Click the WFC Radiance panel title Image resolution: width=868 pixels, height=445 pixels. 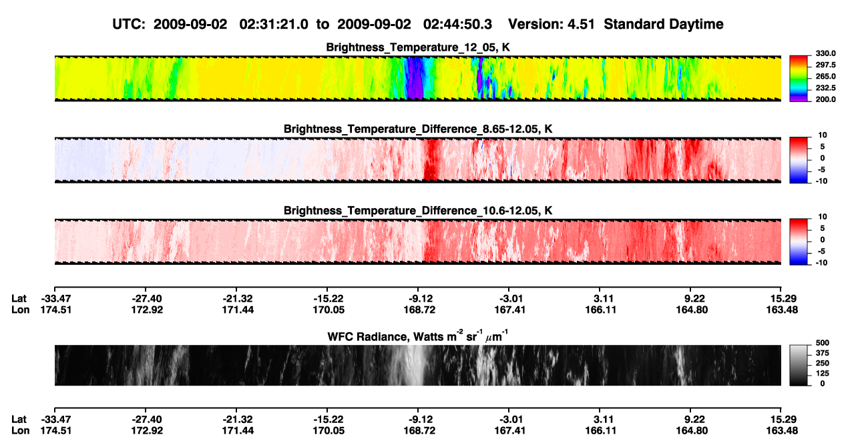(x=418, y=336)
